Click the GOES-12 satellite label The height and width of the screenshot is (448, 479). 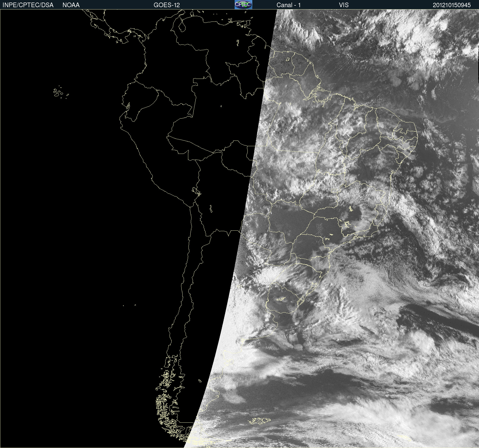pyautogui.click(x=167, y=5)
